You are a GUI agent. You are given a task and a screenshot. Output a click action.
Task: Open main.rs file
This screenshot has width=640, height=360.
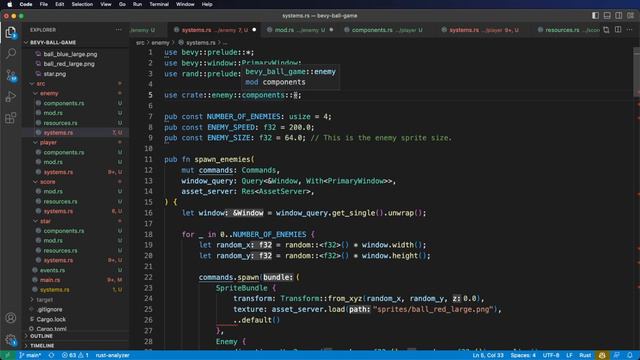(x=50, y=280)
